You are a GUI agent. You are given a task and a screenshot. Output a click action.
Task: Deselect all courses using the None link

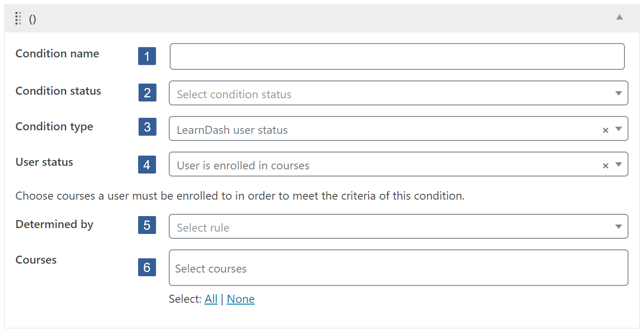240,299
